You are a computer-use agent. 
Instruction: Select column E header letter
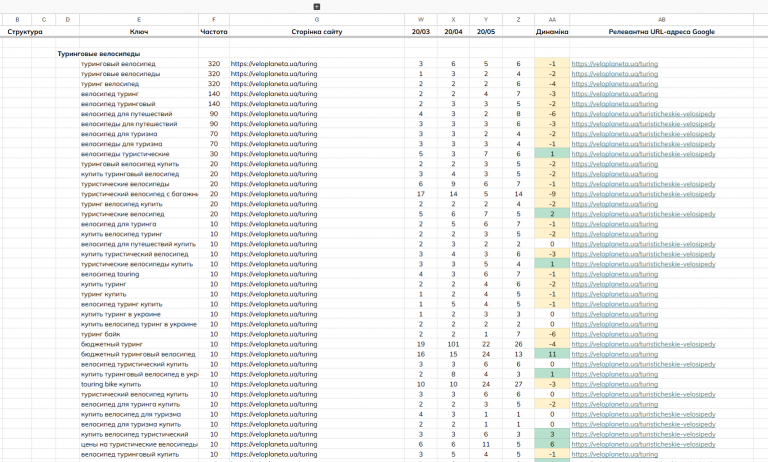(x=139, y=20)
